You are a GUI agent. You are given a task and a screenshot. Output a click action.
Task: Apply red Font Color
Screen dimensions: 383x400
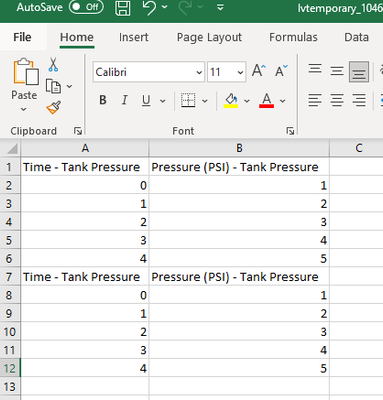pyautogui.click(x=266, y=100)
